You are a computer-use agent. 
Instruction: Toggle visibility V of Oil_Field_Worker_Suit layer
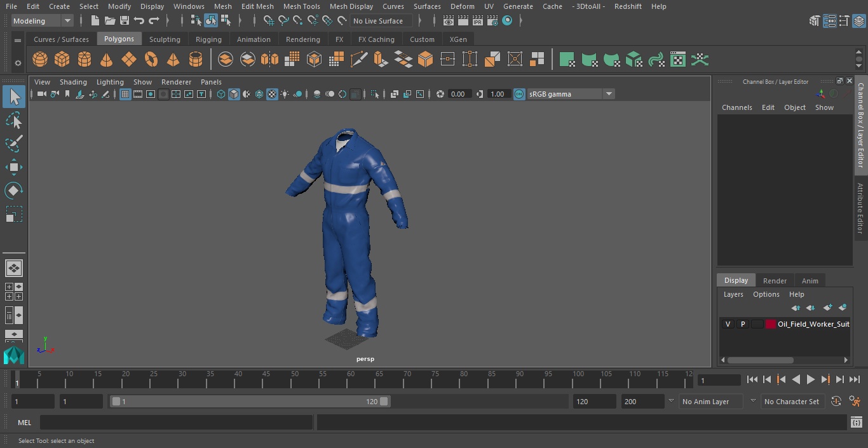(728, 324)
